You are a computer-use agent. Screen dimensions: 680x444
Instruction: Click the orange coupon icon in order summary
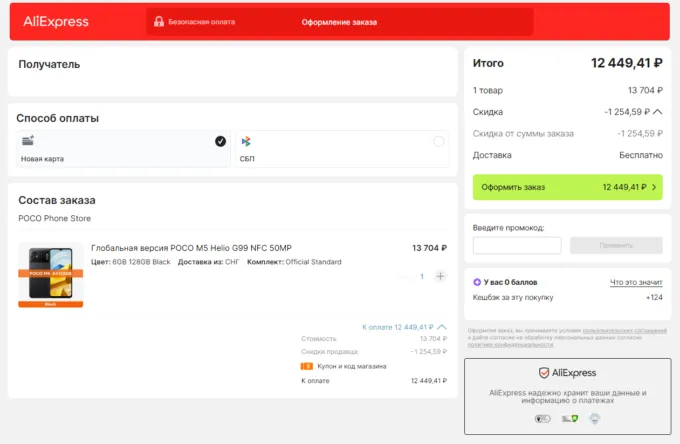(306, 366)
